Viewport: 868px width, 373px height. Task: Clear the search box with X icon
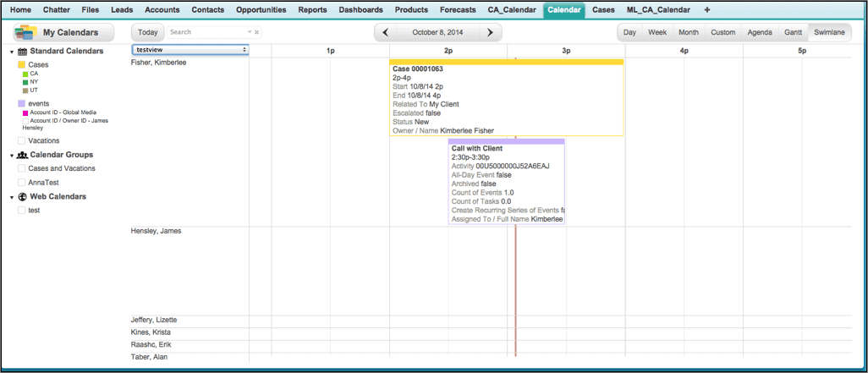point(257,32)
